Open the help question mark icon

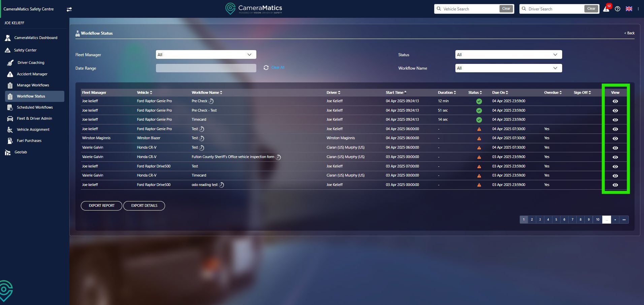[x=617, y=9]
